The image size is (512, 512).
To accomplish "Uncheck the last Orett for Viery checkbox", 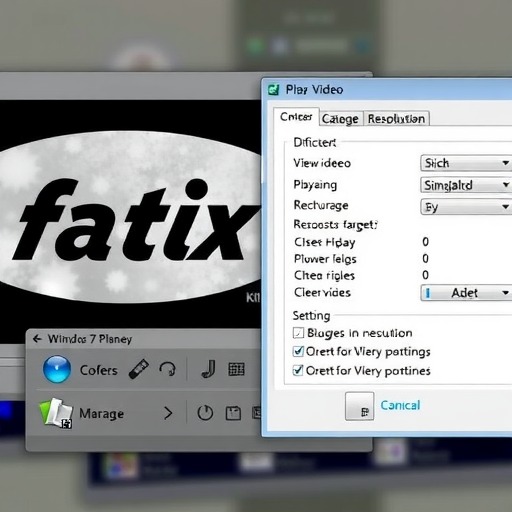I will point(298,370).
